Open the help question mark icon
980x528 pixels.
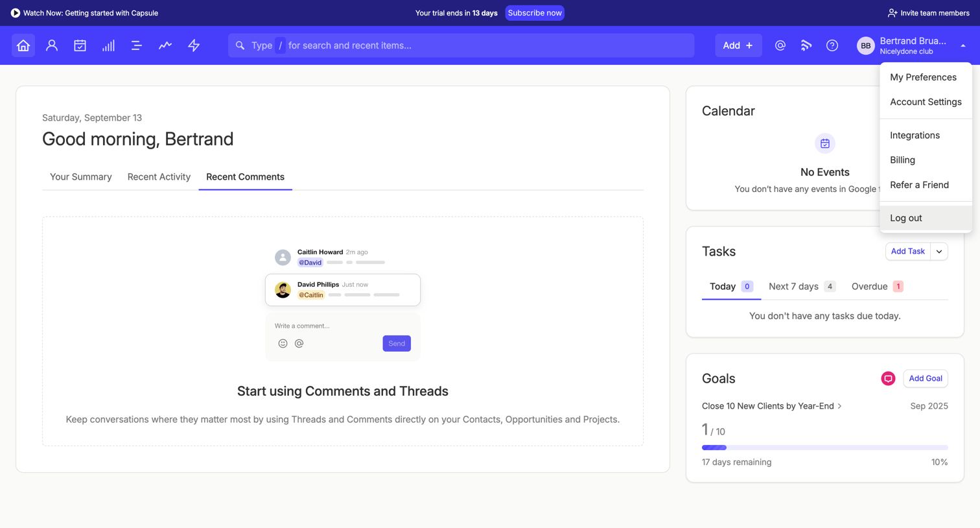coord(832,45)
